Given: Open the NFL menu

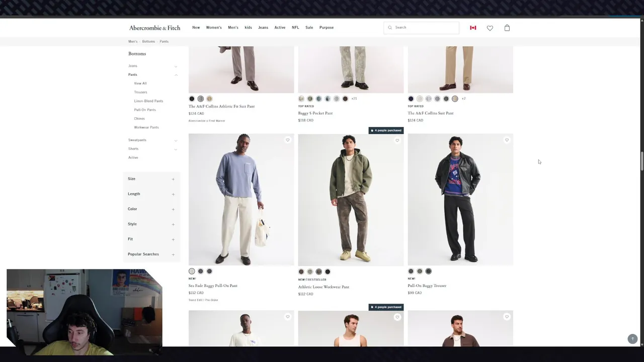Looking at the screenshot, I should click(x=295, y=28).
